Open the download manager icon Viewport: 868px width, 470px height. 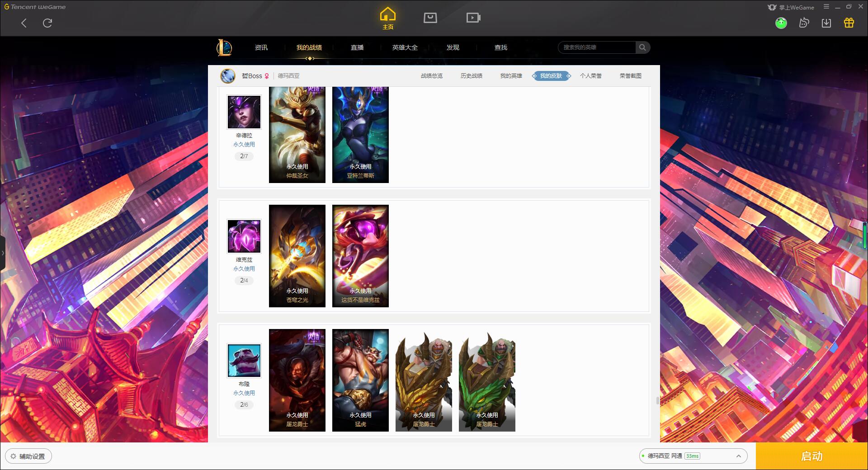click(826, 23)
